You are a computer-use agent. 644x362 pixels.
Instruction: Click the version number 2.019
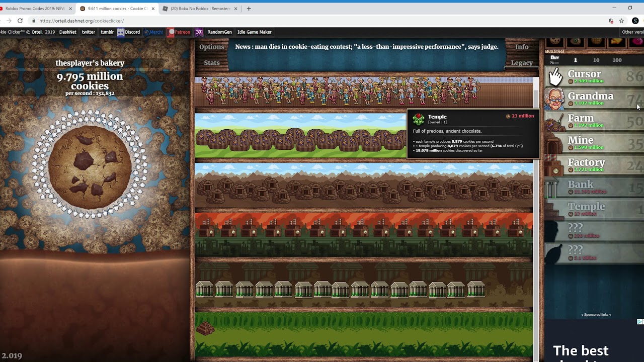(x=12, y=356)
